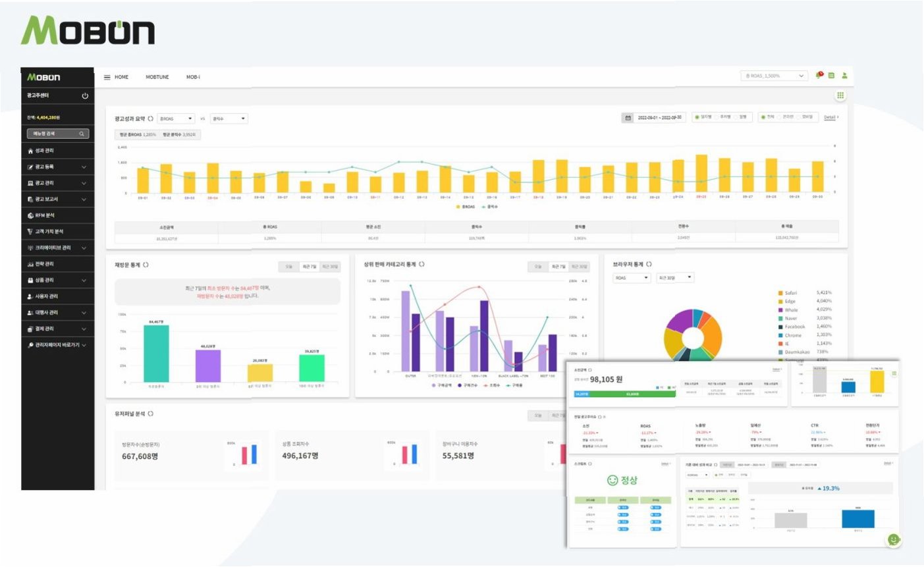Refresh the 재방문 통계 panel
The width and height of the screenshot is (924, 567).
146,265
